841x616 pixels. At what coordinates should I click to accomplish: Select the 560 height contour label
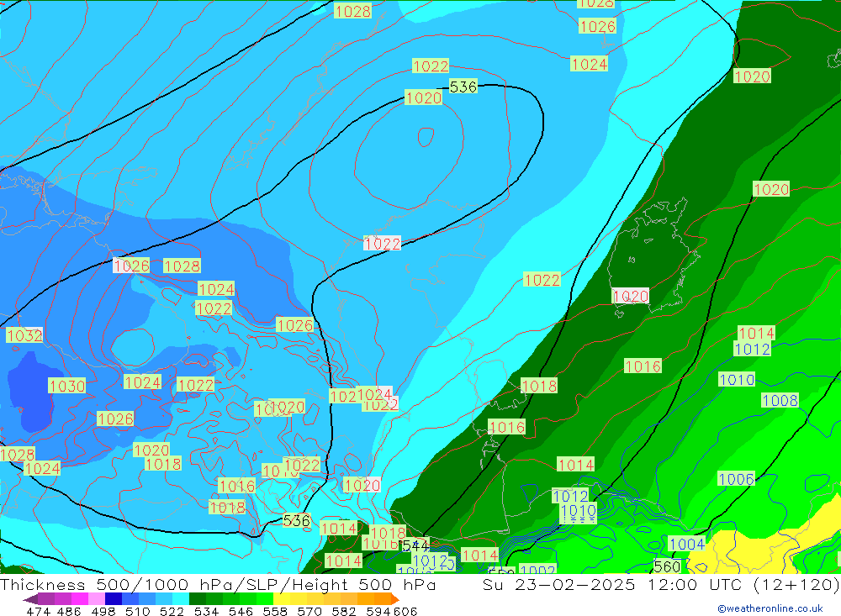667,566
